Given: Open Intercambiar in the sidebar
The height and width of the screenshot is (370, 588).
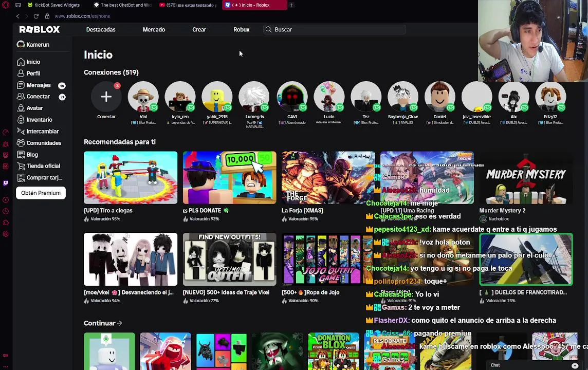Looking at the screenshot, I should 38,131.
